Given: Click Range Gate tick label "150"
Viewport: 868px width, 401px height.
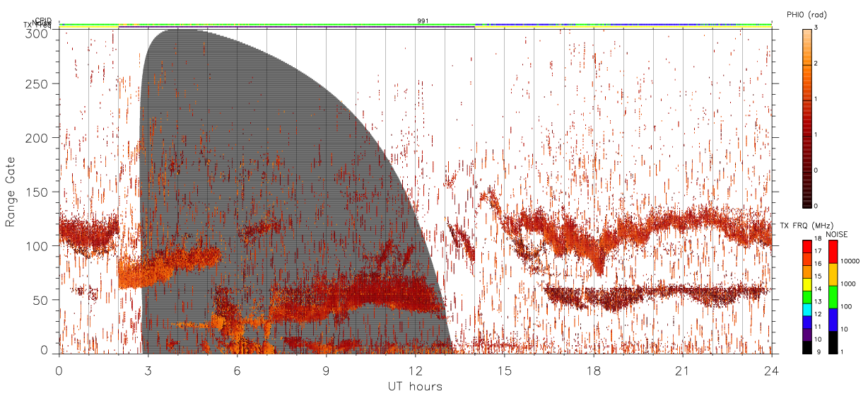Looking at the screenshot, I should [x=38, y=192].
